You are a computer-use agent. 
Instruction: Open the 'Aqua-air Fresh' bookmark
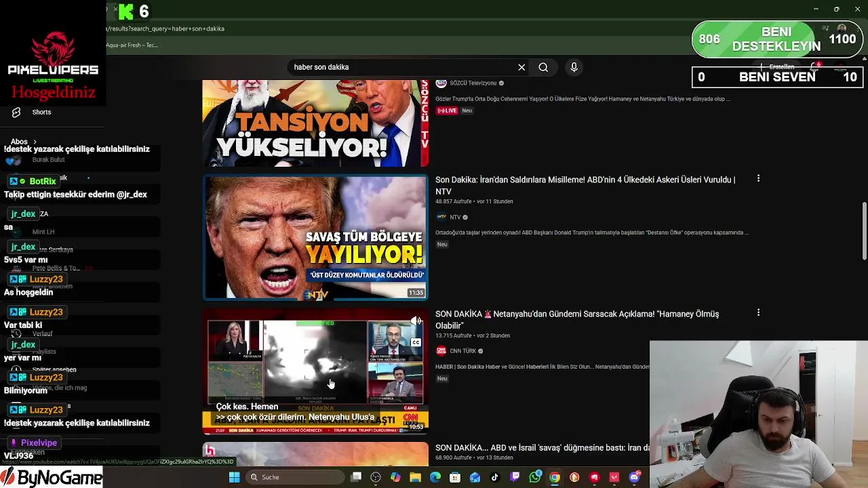pyautogui.click(x=132, y=45)
